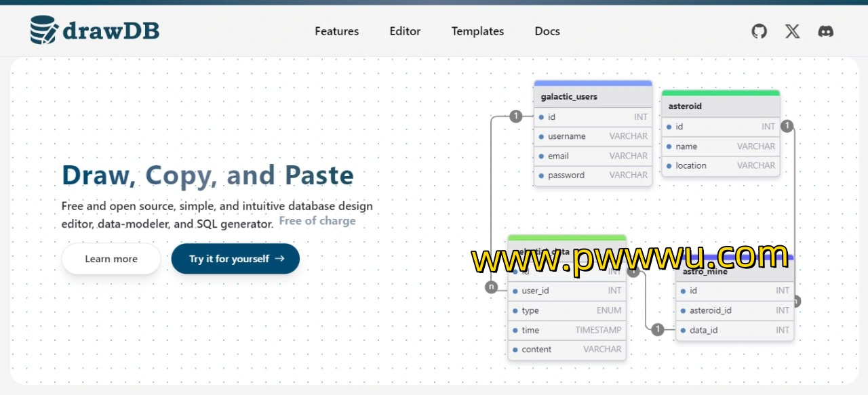Click location field in asteroid table
Image resolution: width=868 pixels, height=395 pixels.
(x=721, y=165)
